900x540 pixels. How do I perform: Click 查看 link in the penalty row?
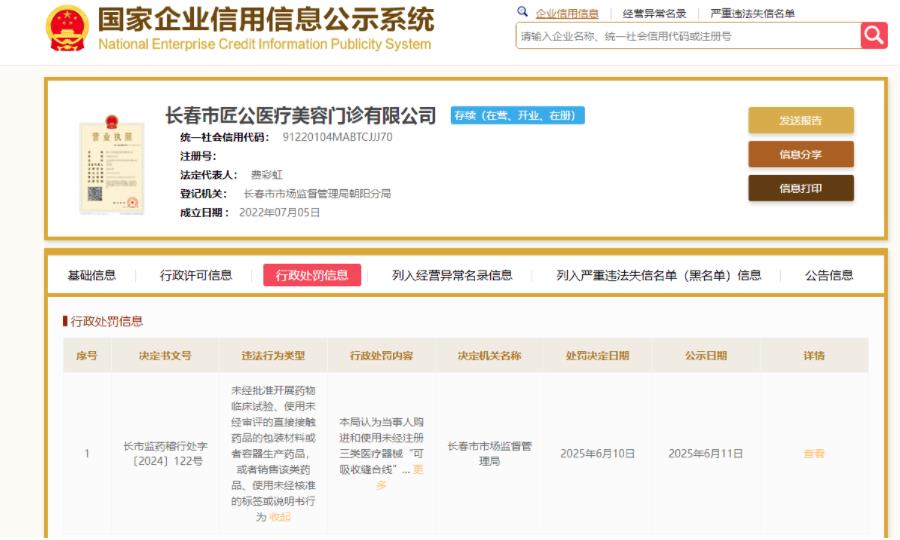814,454
